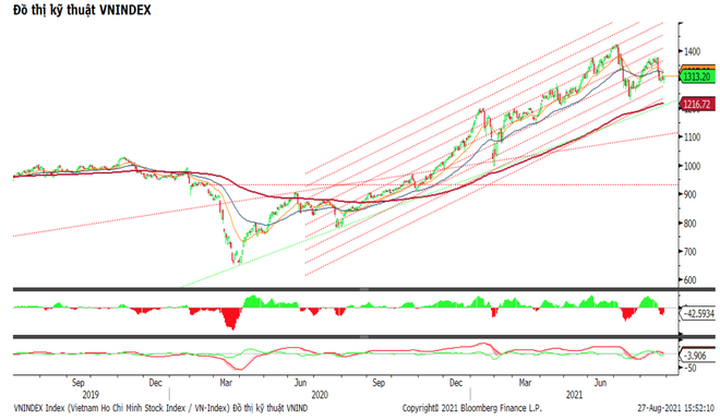The image size is (720, 420).
Task: Click the 1000 level on price axis
Action: [691, 165]
